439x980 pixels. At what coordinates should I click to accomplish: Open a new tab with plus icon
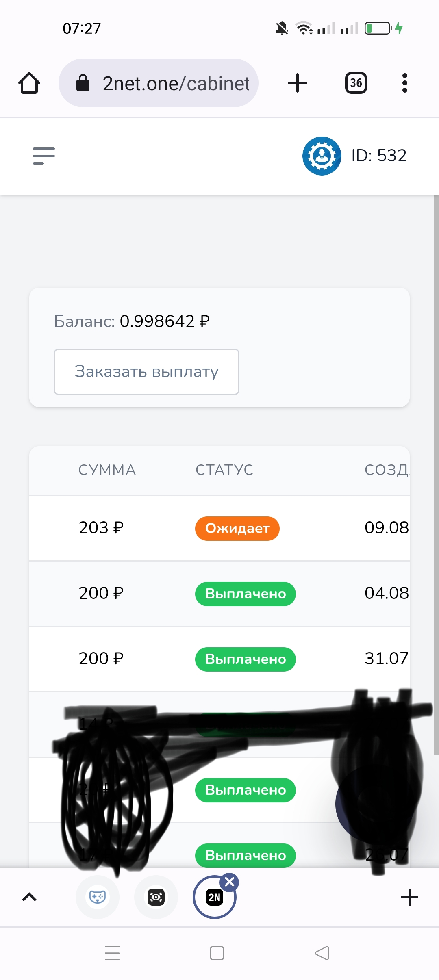(x=298, y=83)
